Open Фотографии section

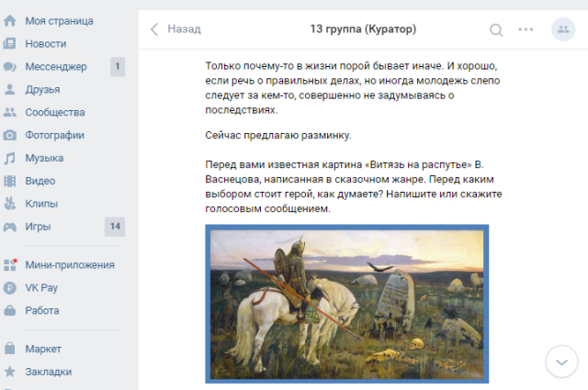(55, 135)
